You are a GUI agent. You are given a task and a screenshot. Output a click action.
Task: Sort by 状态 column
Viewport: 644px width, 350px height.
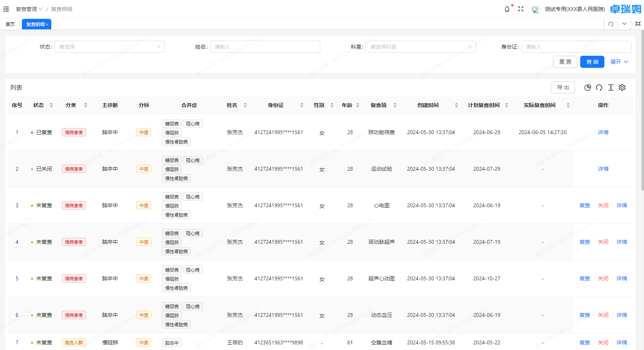[x=51, y=105]
